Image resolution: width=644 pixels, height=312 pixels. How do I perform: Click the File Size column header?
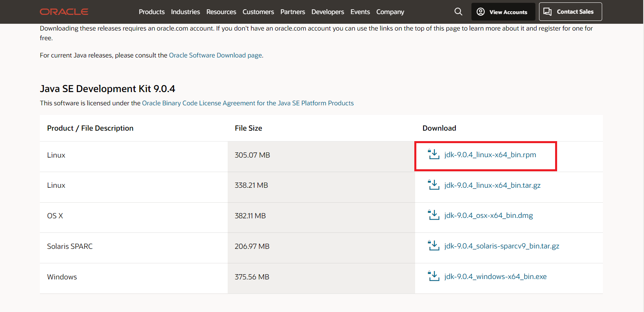click(248, 128)
